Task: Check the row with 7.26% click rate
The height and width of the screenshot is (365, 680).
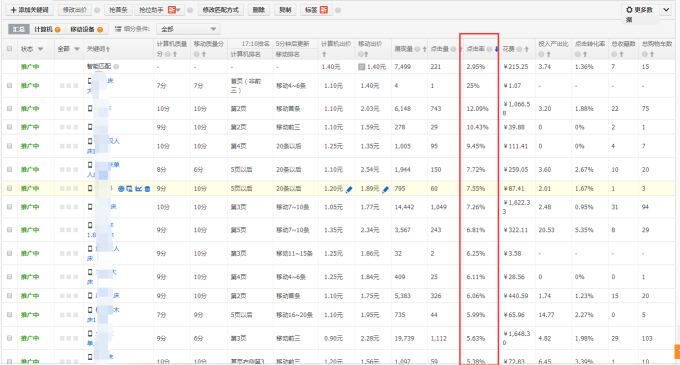Action: 10,207
